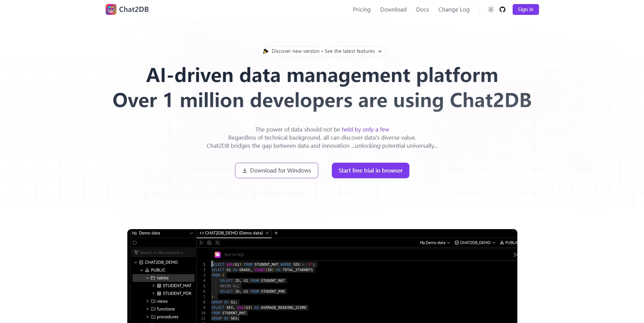Screen dimensions: 644x323
Task: Expand the functions folder
Action: click(148, 309)
